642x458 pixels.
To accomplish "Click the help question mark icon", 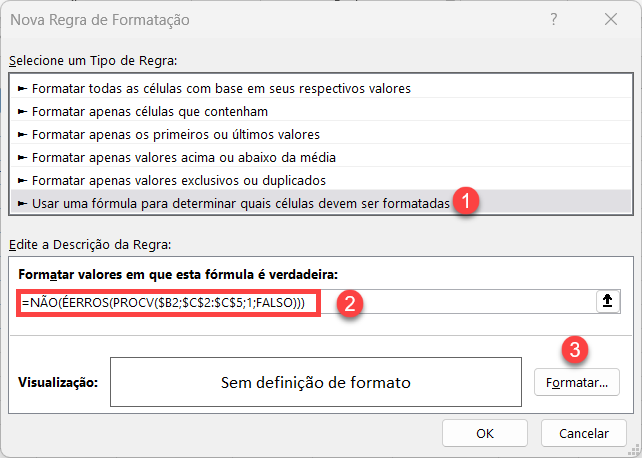I will tap(554, 19).
